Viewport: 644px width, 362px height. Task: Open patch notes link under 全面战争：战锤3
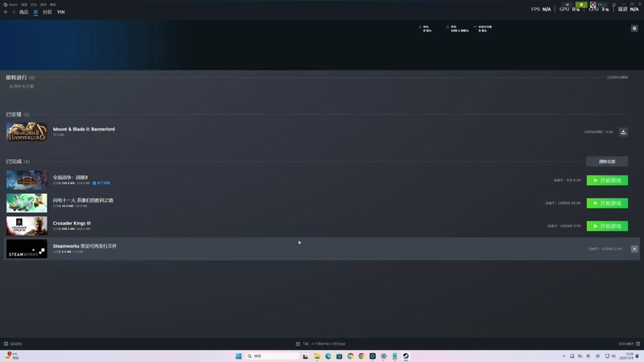click(x=101, y=183)
